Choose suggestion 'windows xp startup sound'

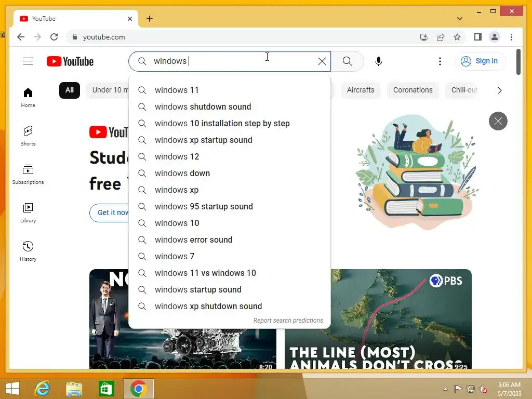[x=230, y=140]
